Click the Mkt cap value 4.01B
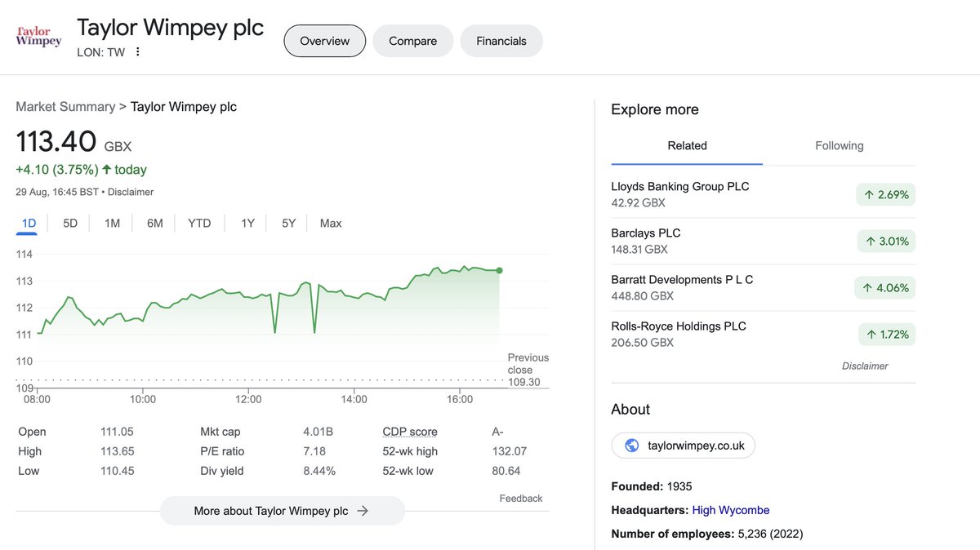This screenshot has width=980, height=550. [318, 432]
